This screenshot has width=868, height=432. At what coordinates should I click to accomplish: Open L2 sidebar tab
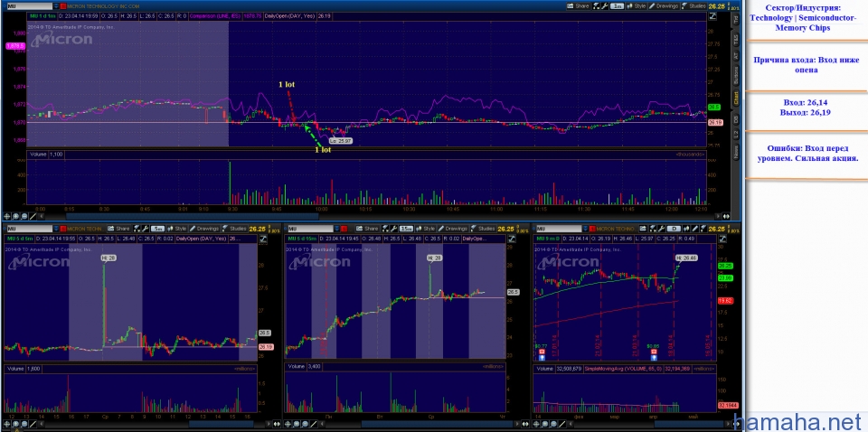tap(736, 135)
